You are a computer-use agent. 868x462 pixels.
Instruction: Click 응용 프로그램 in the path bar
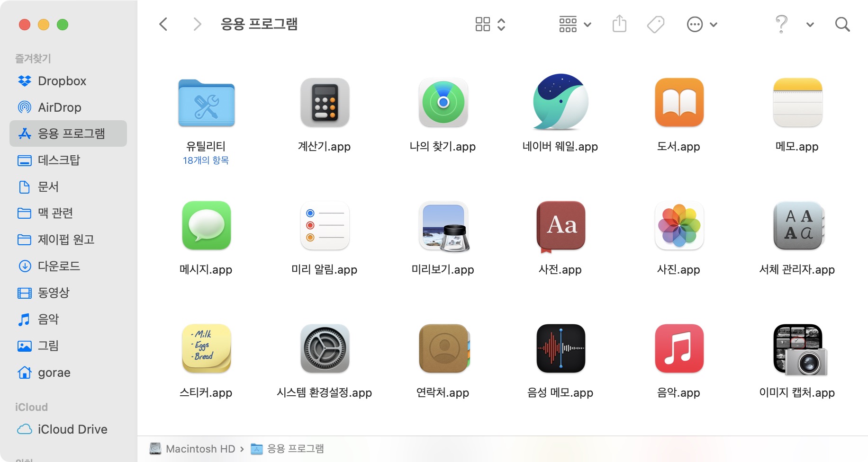coord(287,449)
